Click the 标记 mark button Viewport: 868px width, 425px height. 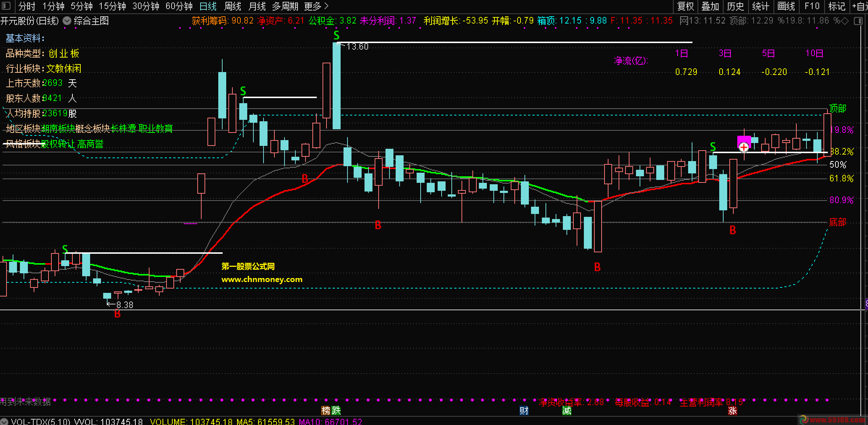coord(837,6)
